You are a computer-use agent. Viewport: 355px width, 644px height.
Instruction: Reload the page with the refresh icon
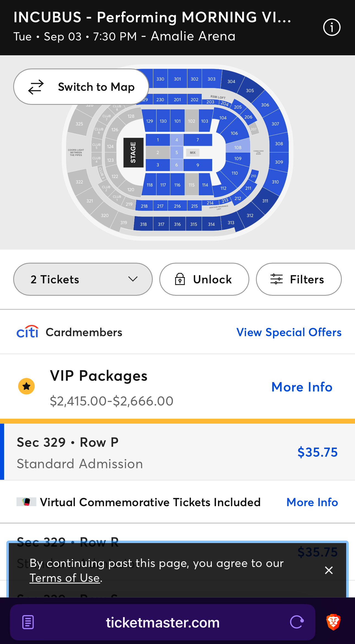(297, 622)
